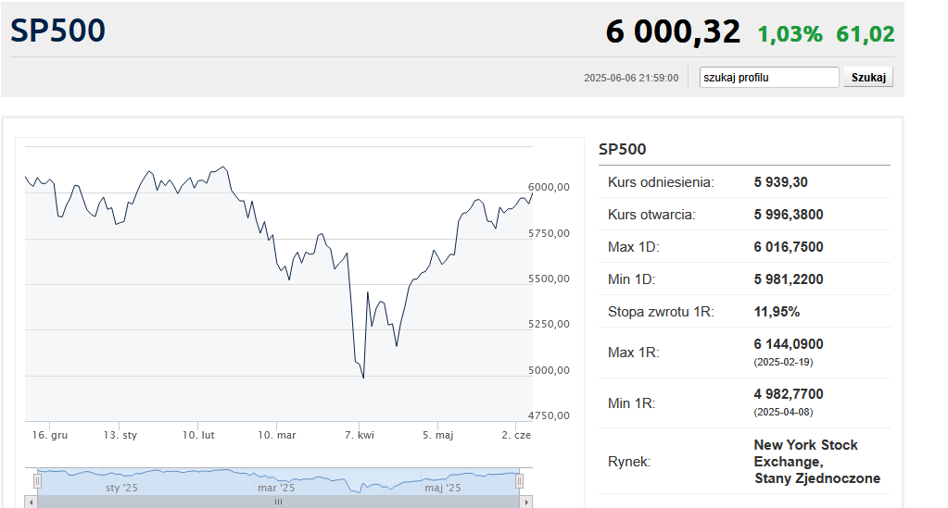Click the maj '25 navigator label
This screenshot has height=508, width=948.
point(443,487)
